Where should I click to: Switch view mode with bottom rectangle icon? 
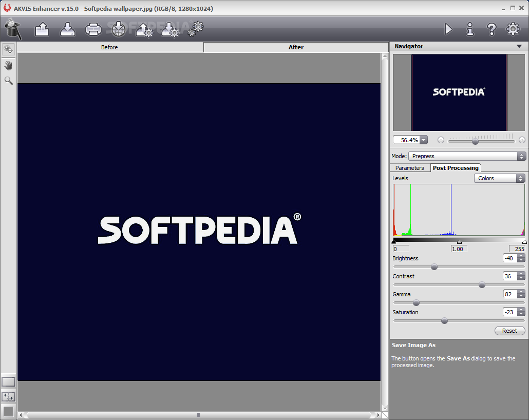pos(8,382)
